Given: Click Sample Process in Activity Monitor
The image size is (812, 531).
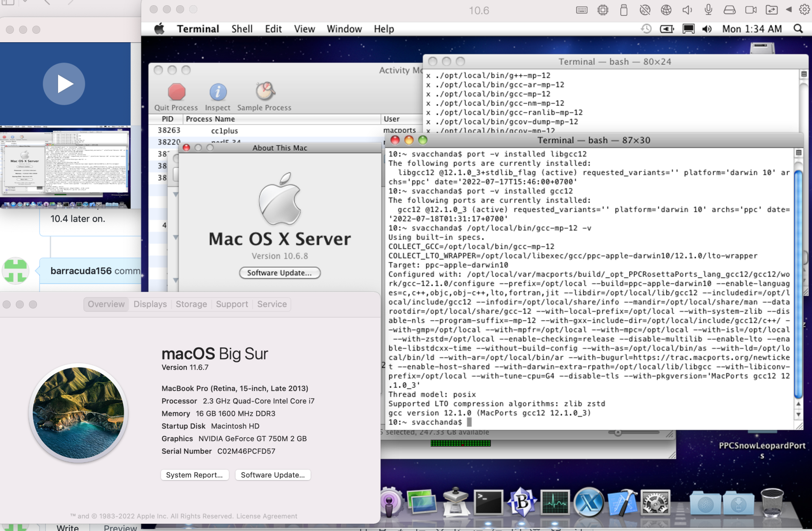Looking at the screenshot, I should 264,97.
